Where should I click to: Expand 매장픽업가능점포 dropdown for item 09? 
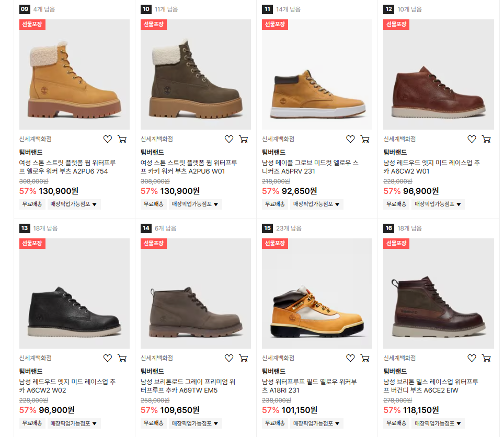tap(74, 204)
